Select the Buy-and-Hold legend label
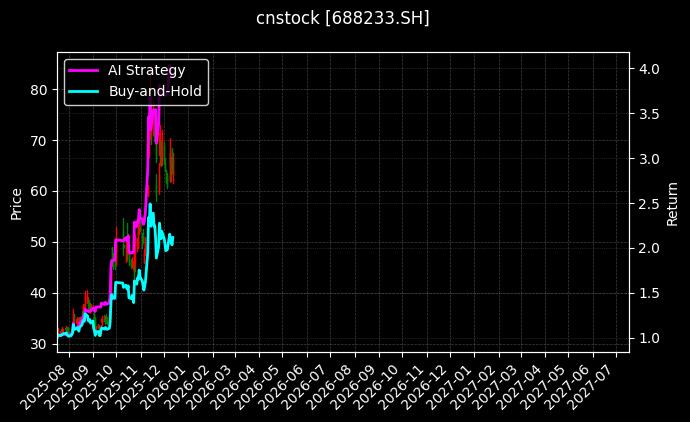The height and width of the screenshot is (422, 690). pyautogui.click(x=155, y=90)
